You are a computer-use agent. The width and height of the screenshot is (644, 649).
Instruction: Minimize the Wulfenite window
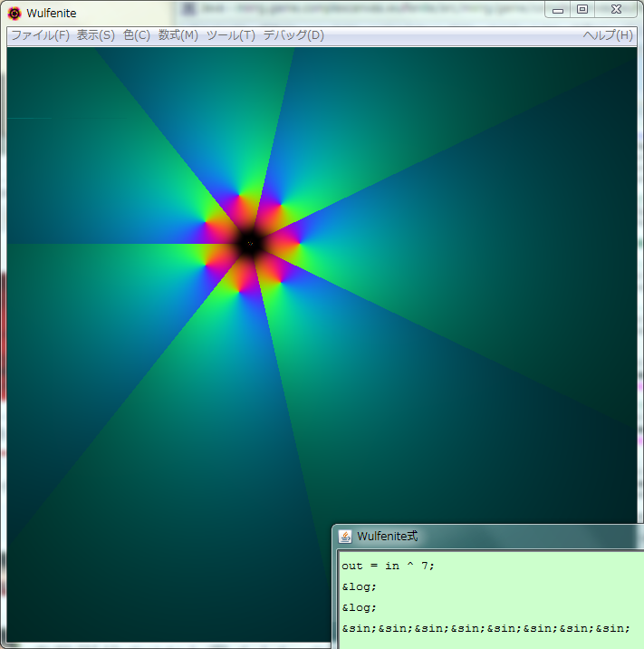pos(558,10)
